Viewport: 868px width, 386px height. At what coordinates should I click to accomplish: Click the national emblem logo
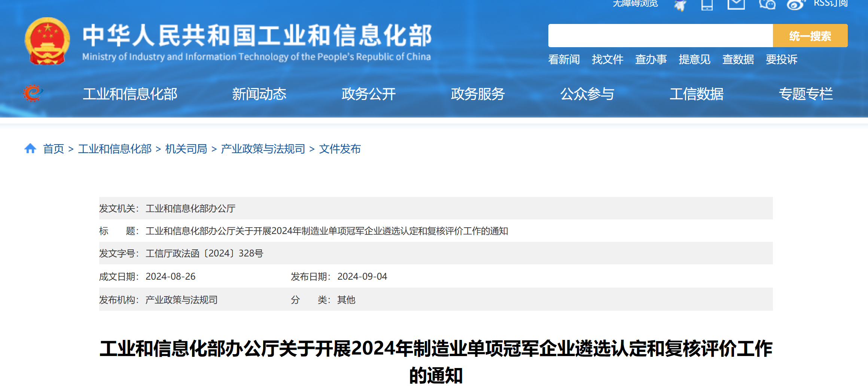[47, 41]
